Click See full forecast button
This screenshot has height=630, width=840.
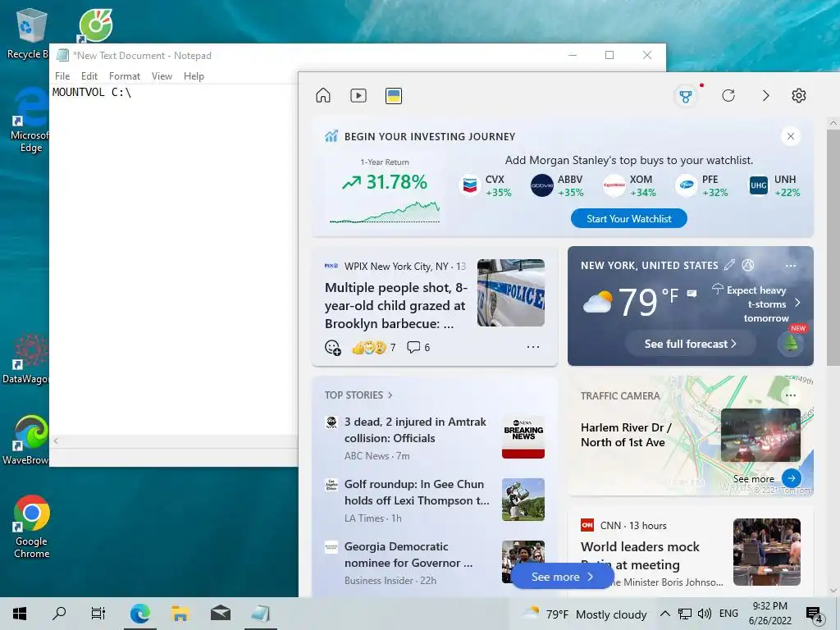(x=690, y=344)
